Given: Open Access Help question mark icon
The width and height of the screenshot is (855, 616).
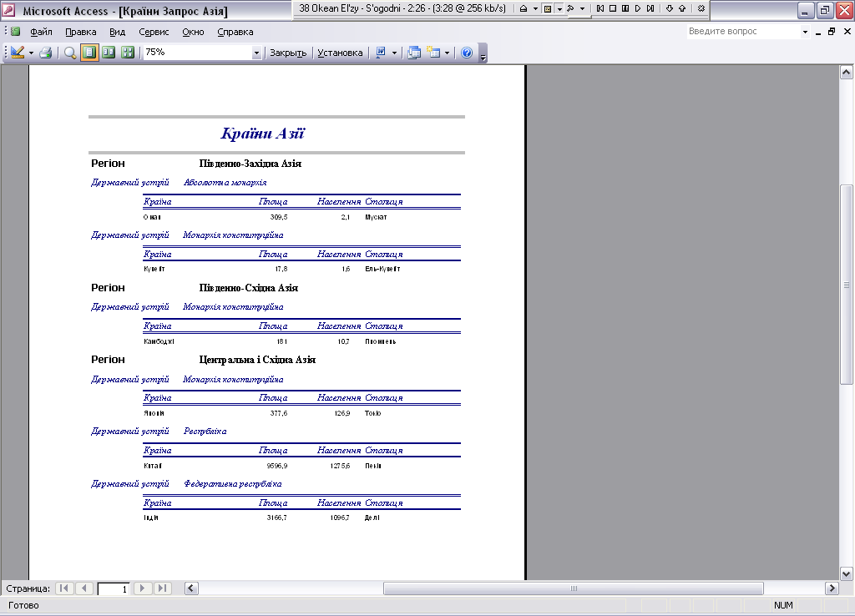Looking at the screenshot, I should pos(467,53).
